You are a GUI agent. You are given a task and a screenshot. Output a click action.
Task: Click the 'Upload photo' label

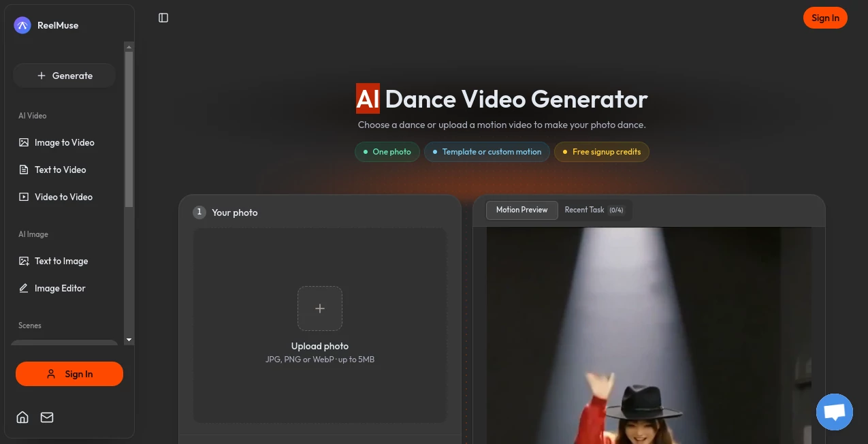pyautogui.click(x=320, y=346)
